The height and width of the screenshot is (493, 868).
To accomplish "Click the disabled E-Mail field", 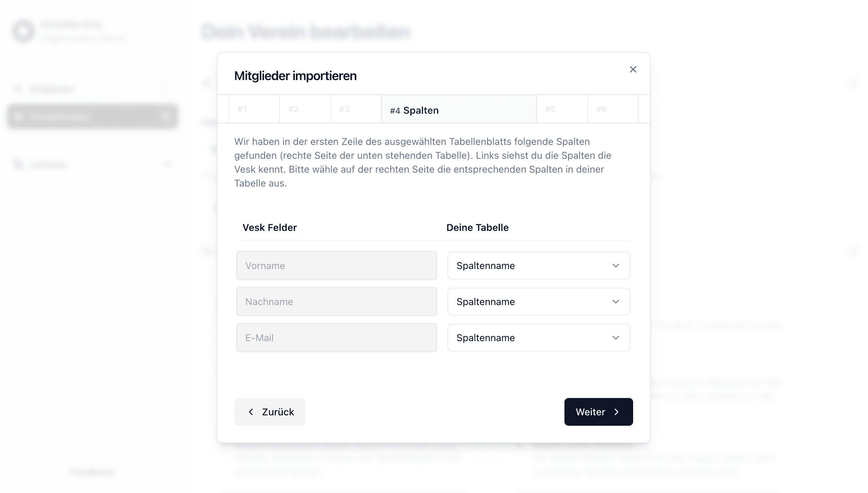I will click(x=337, y=338).
